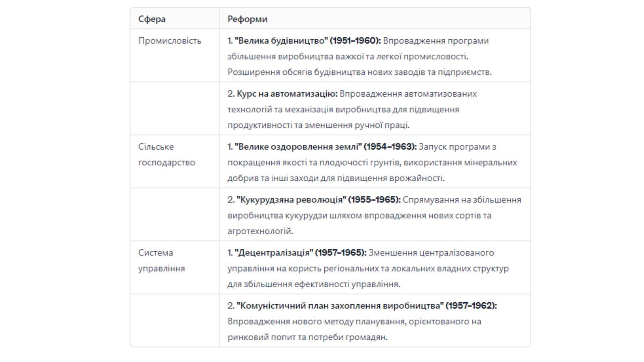Click the empty cell beside "Курс на автоматизацію"

click(x=175, y=109)
